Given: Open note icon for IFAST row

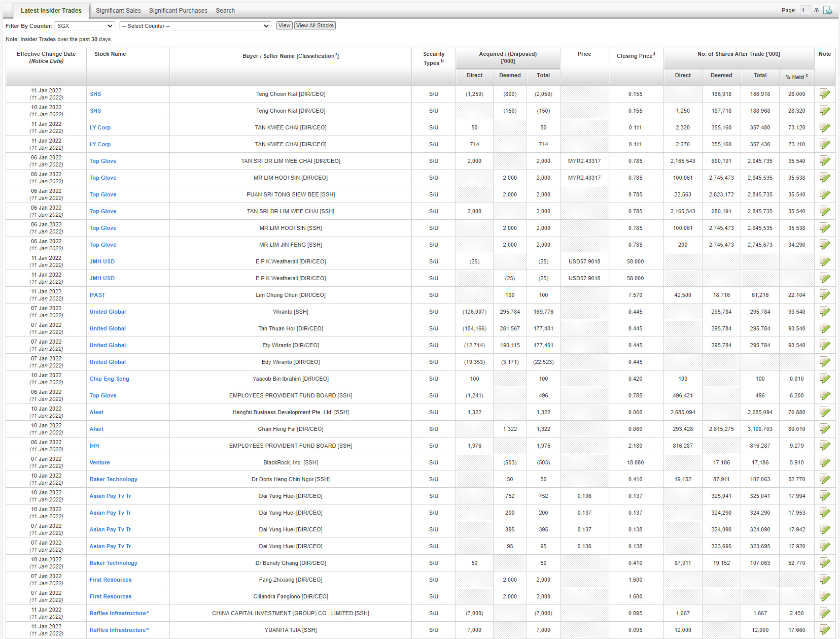Looking at the screenshot, I should point(825,295).
